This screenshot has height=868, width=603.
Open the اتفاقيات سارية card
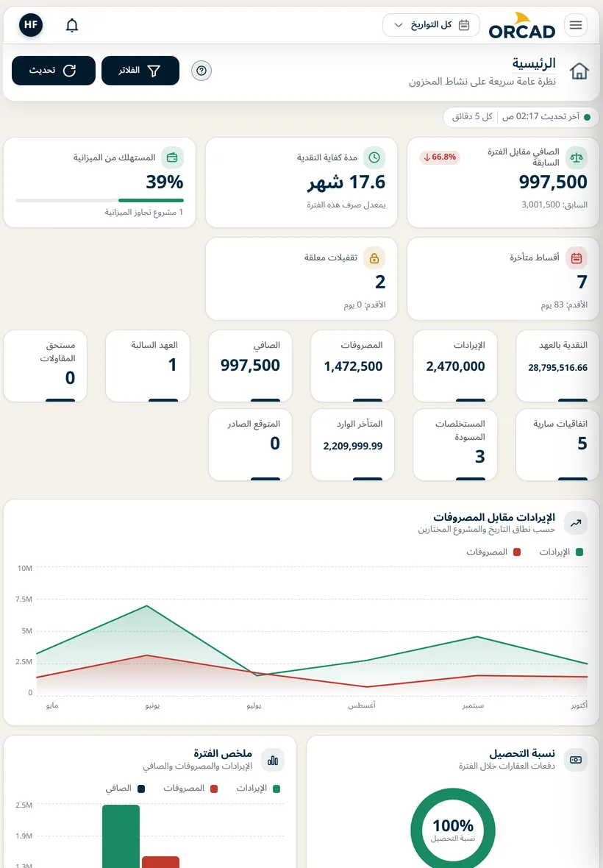pyautogui.click(x=557, y=444)
